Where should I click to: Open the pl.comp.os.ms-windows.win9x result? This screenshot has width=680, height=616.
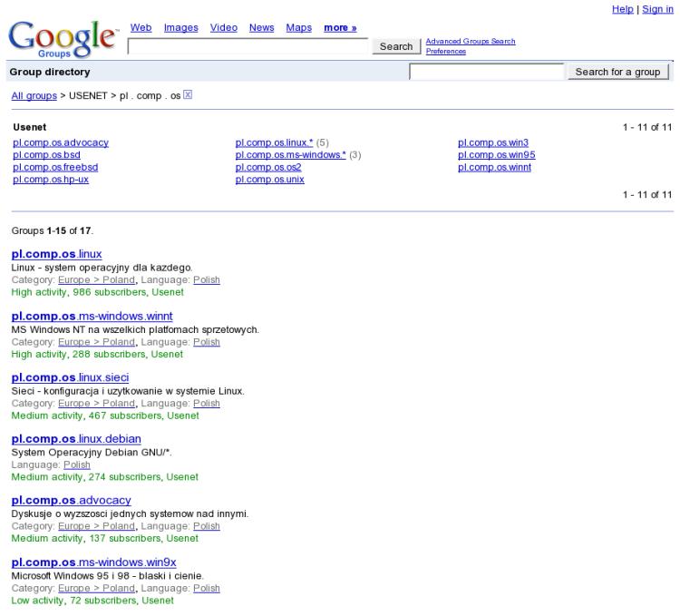[93, 562]
